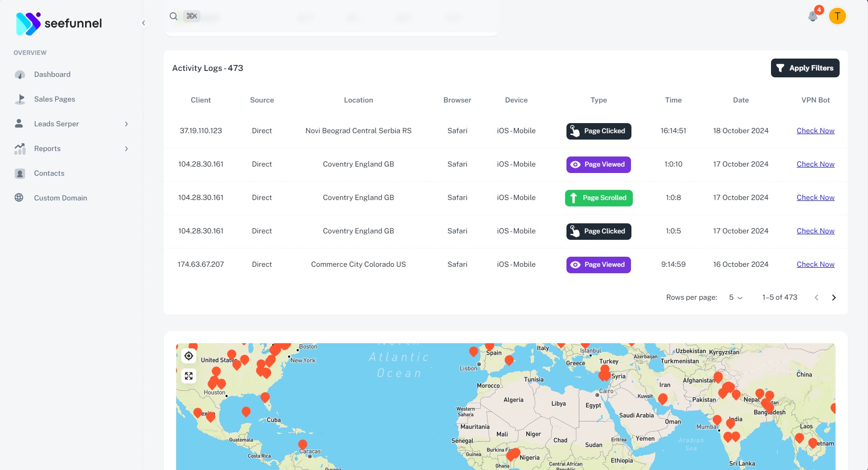Click the Location column header

(x=358, y=100)
